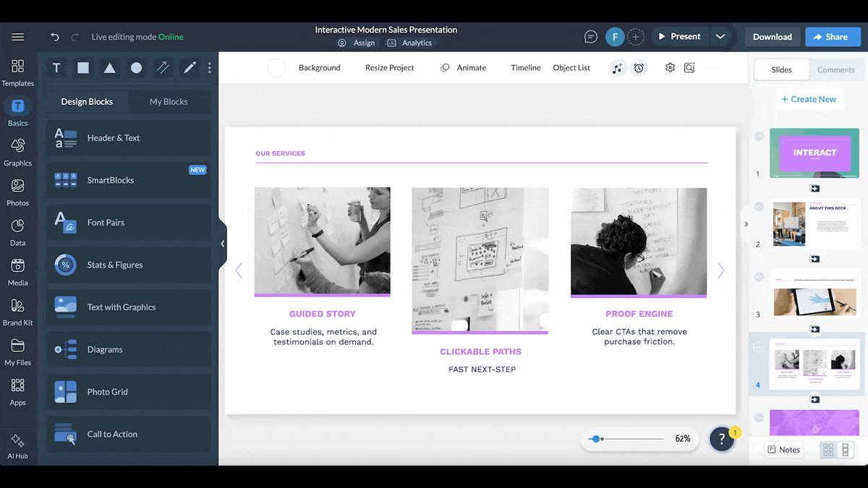Collapse the left blocks panel

(x=223, y=244)
